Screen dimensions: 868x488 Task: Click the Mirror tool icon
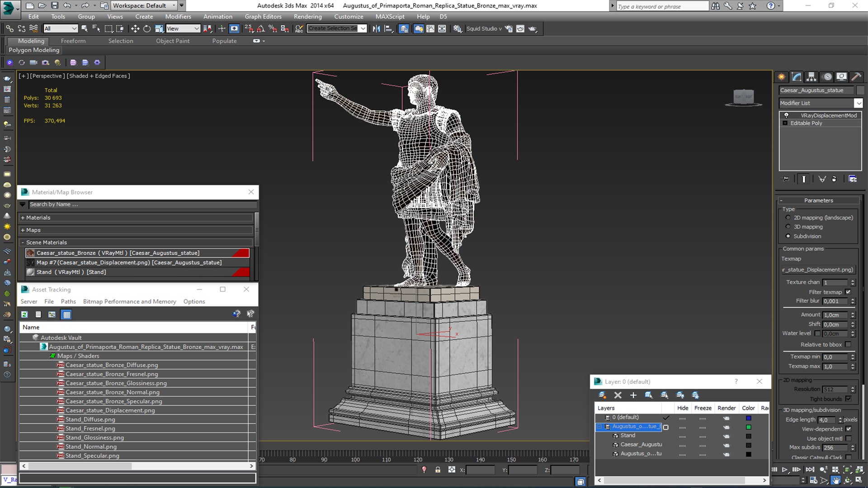pyautogui.click(x=376, y=28)
